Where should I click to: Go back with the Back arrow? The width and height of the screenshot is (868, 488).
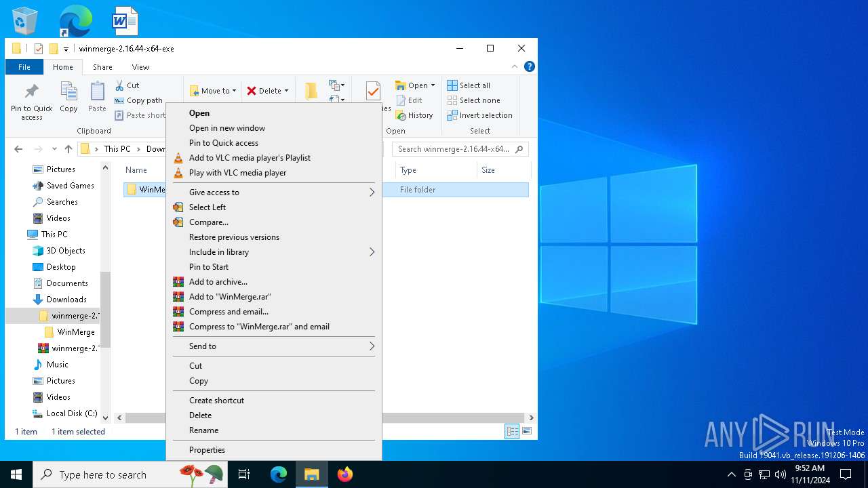pyautogui.click(x=18, y=149)
